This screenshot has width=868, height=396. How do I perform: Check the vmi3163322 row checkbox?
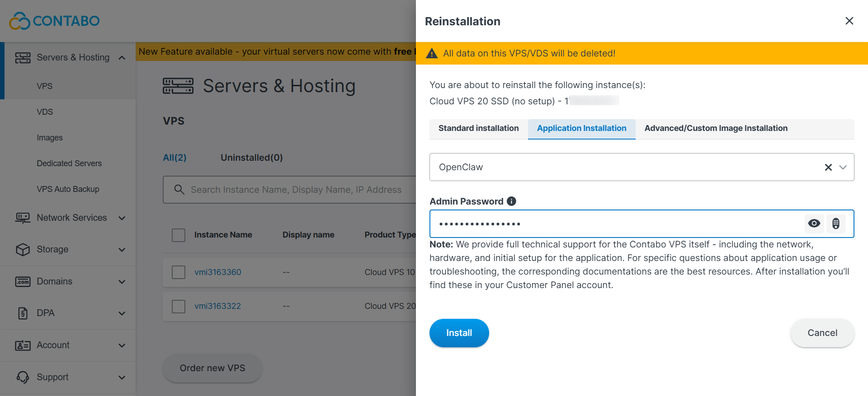click(x=179, y=306)
